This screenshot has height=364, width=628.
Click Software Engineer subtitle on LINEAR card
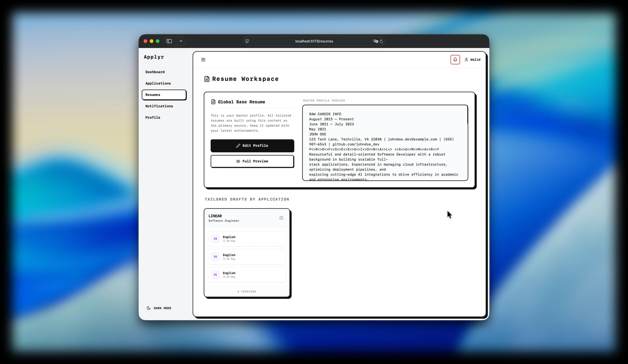pos(224,221)
